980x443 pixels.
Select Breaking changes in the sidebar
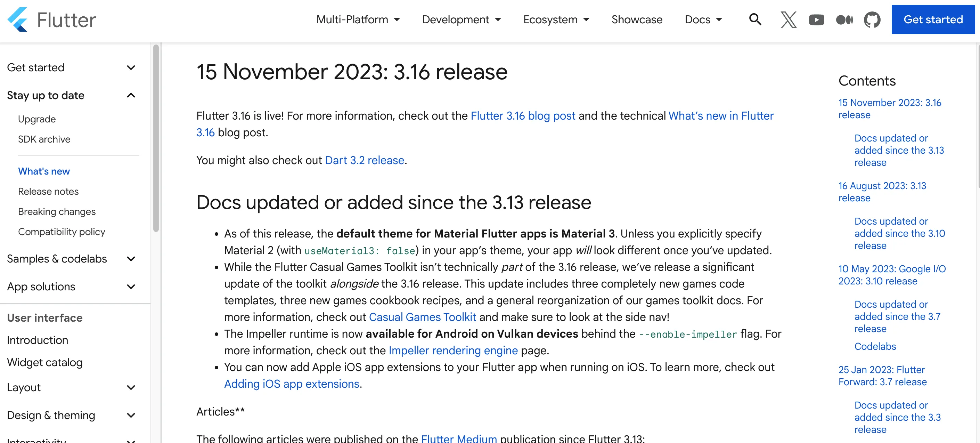(57, 212)
